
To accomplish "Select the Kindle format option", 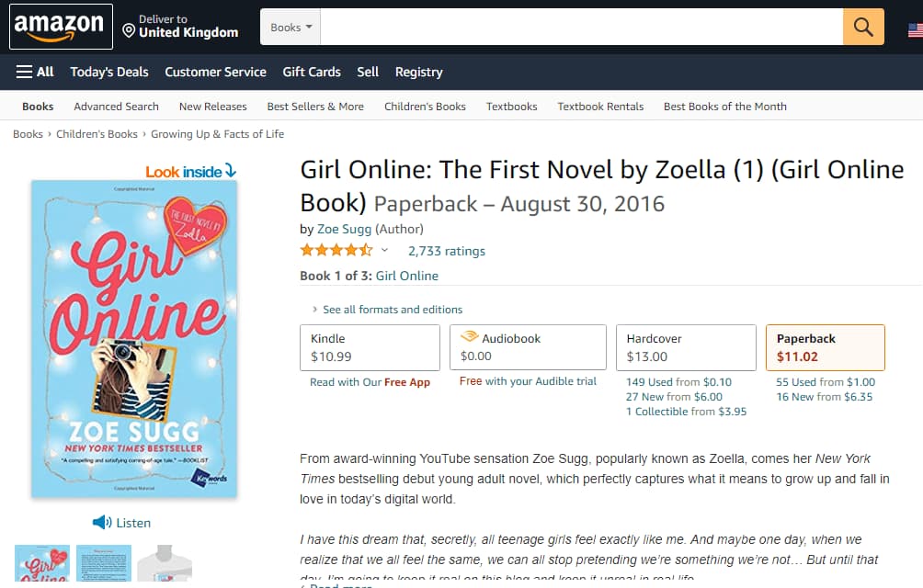I will [x=370, y=347].
